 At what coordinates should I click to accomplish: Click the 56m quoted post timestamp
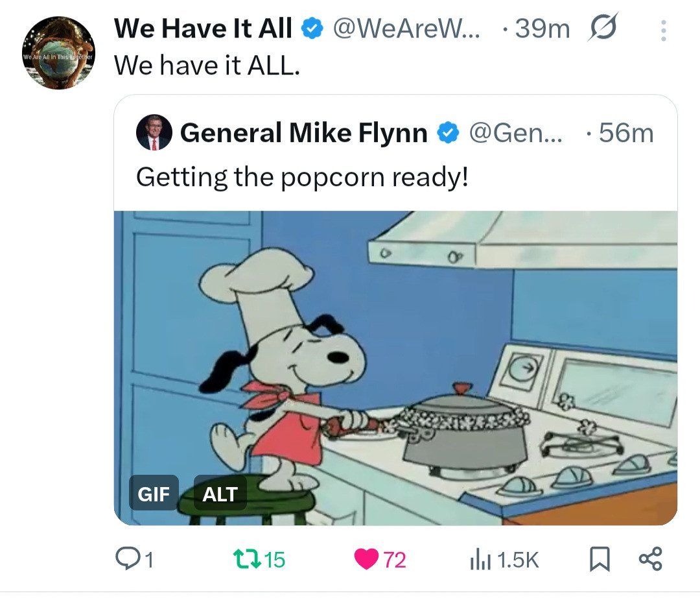625,134
